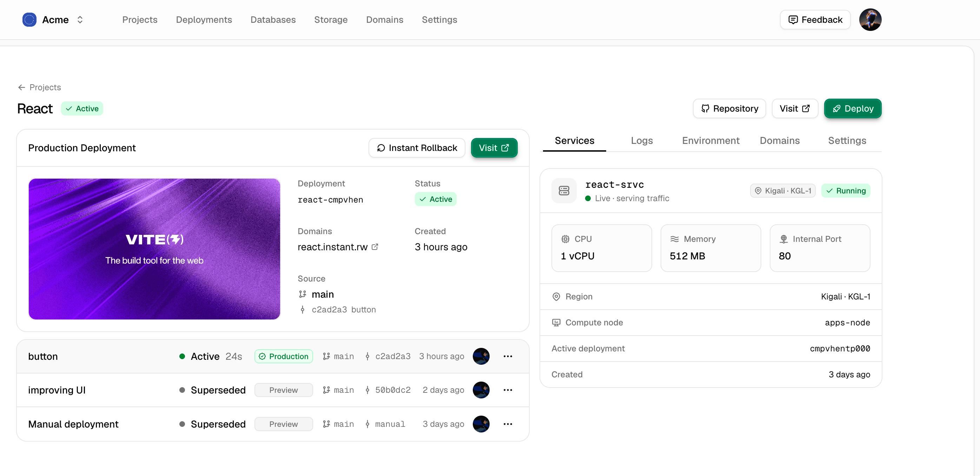The height and width of the screenshot is (476, 980).
Task: Select Storage in top navigation
Action: [x=331, y=20]
